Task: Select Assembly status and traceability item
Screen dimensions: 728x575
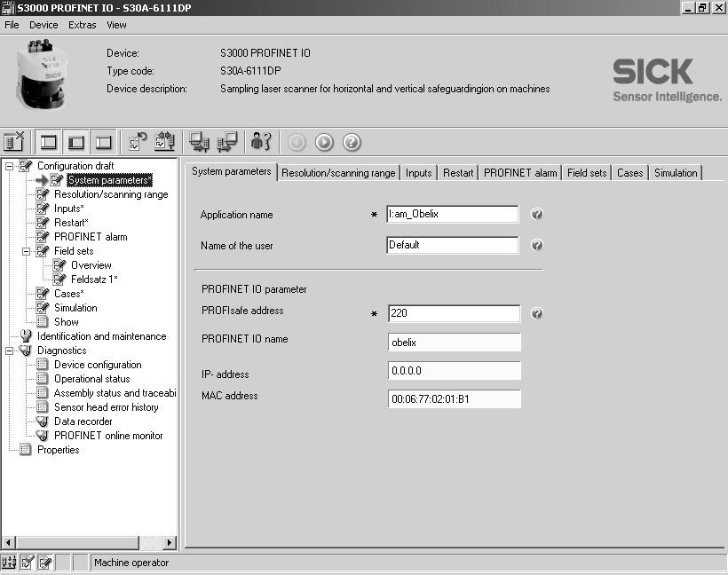Action: point(115,393)
